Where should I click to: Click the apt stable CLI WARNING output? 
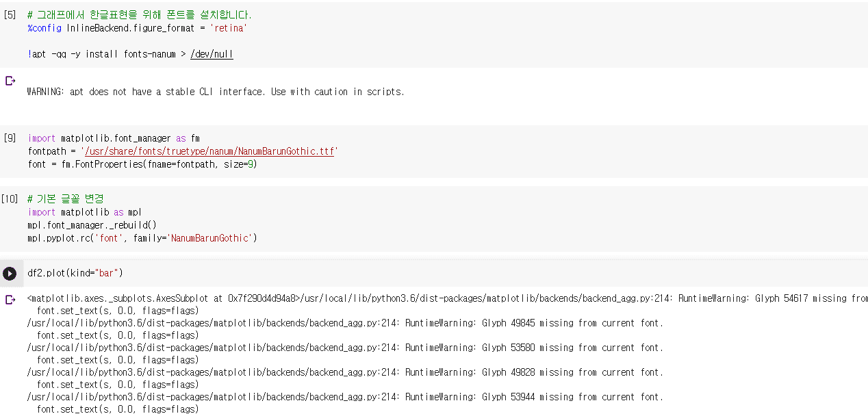216,92
